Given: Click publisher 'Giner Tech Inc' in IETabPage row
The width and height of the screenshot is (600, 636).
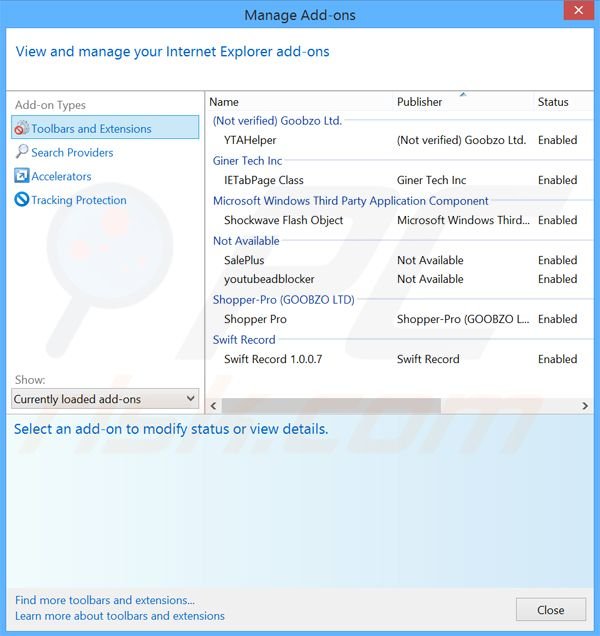Looking at the screenshot, I should pos(431,180).
